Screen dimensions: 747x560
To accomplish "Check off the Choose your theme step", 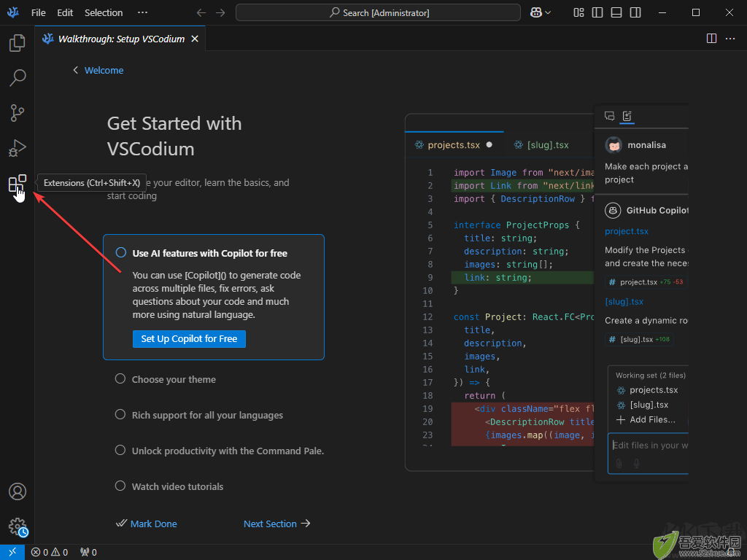I will click(x=120, y=378).
